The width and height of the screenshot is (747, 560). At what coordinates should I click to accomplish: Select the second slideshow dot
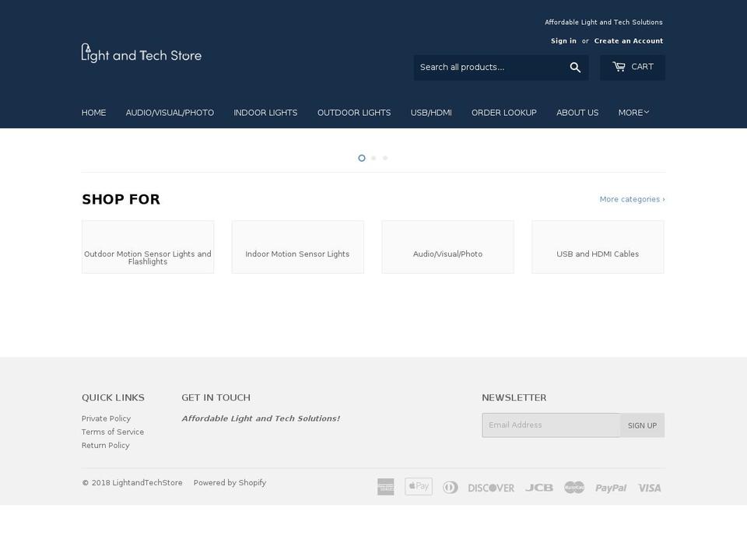[x=373, y=158]
